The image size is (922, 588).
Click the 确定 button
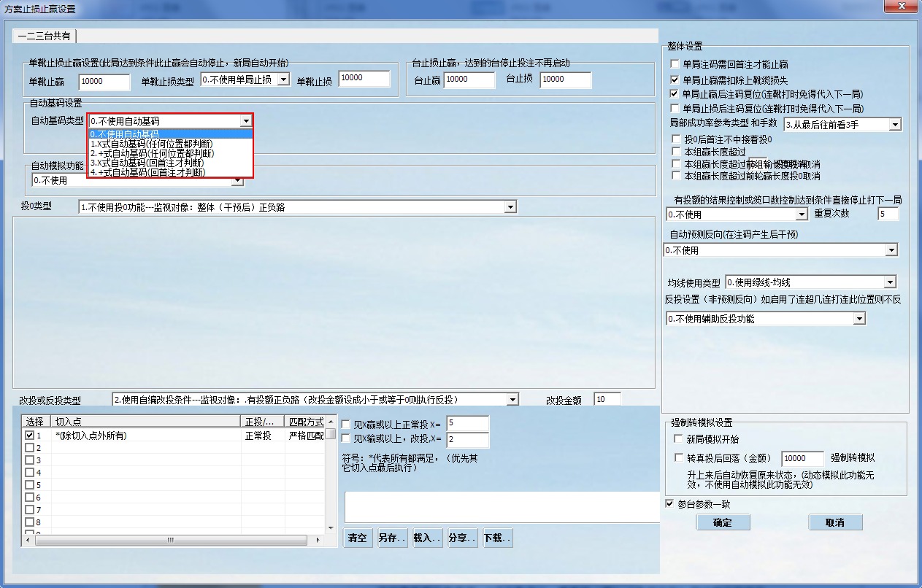click(722, 522)
